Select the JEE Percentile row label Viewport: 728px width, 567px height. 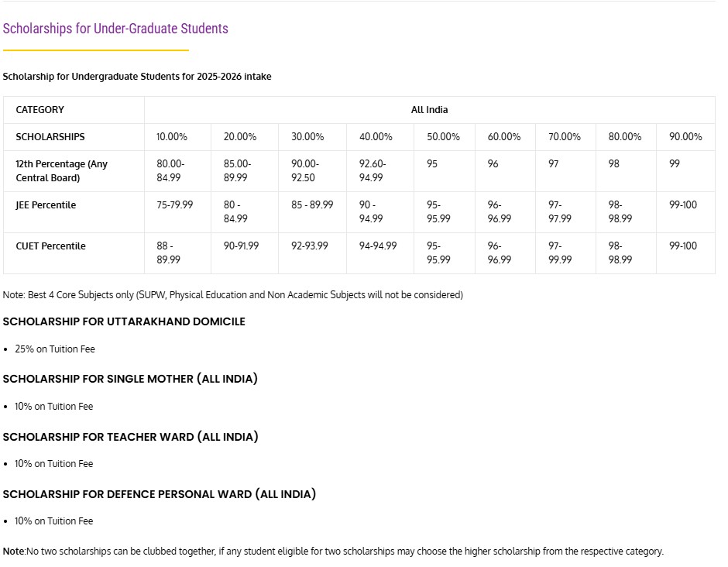pos(74,212)
